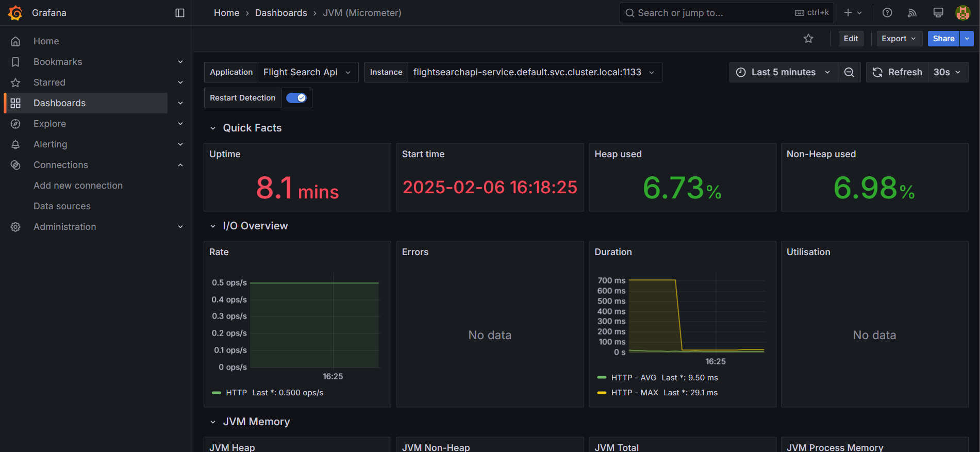
Task: Open the user profile avatar
Action: click(963, 13)
